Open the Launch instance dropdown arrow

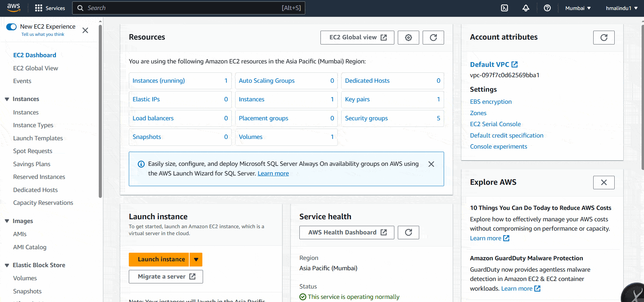[196, 260]
